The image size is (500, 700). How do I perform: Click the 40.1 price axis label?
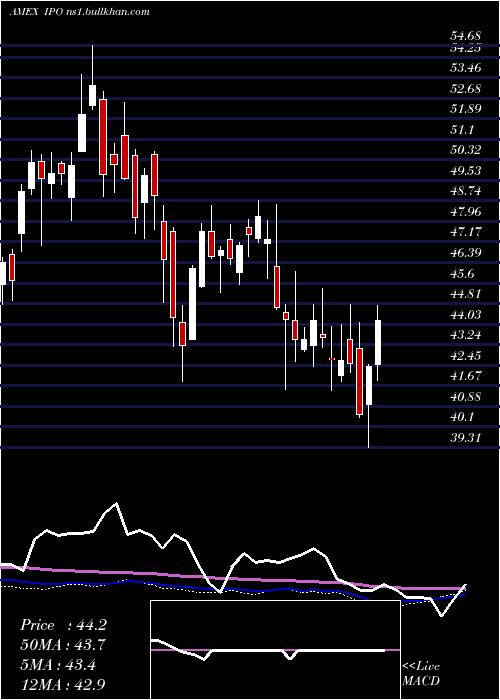point(462,417)
